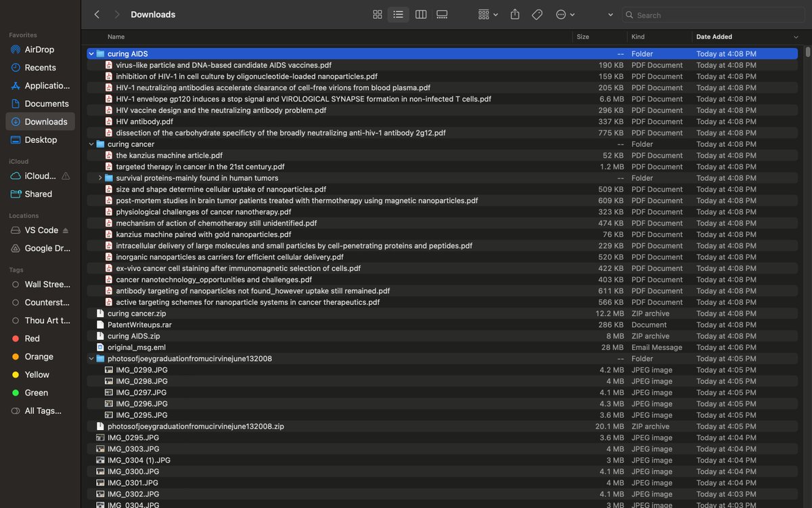Viewport: 812px width, 508px height.
Task: Open AirDrop in the sidebar
Action: coord(39,49)
